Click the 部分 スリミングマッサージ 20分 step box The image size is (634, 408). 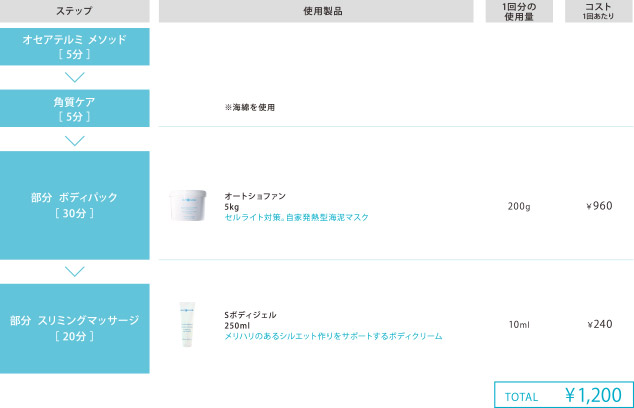tap(74, 328)
